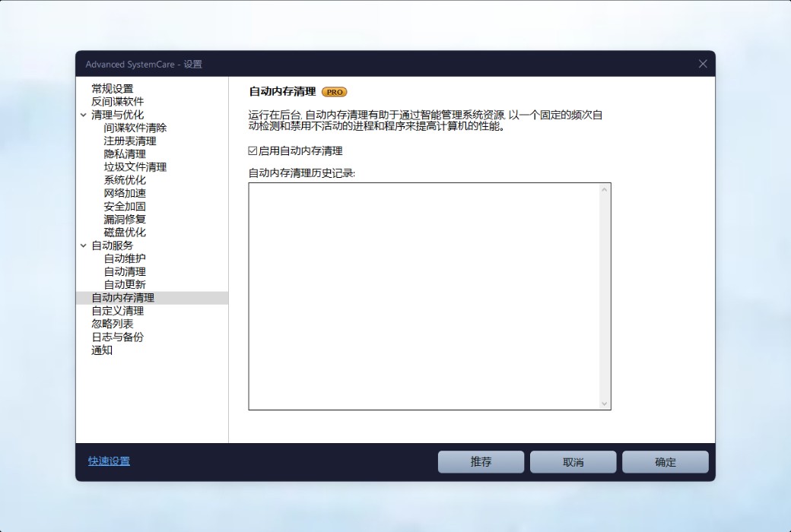Collapse the 清理与优化 tree chevron

pos(83,115)
